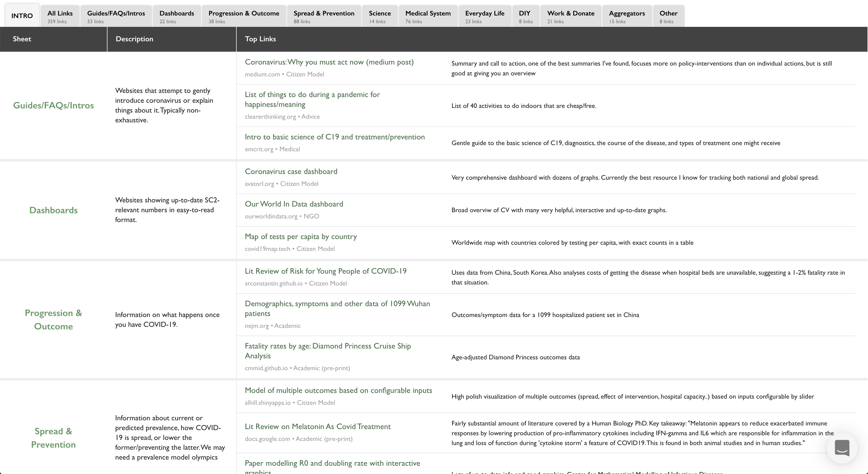
Task: Open the Guides/FAQs/Intros tab
Action: 116,16
